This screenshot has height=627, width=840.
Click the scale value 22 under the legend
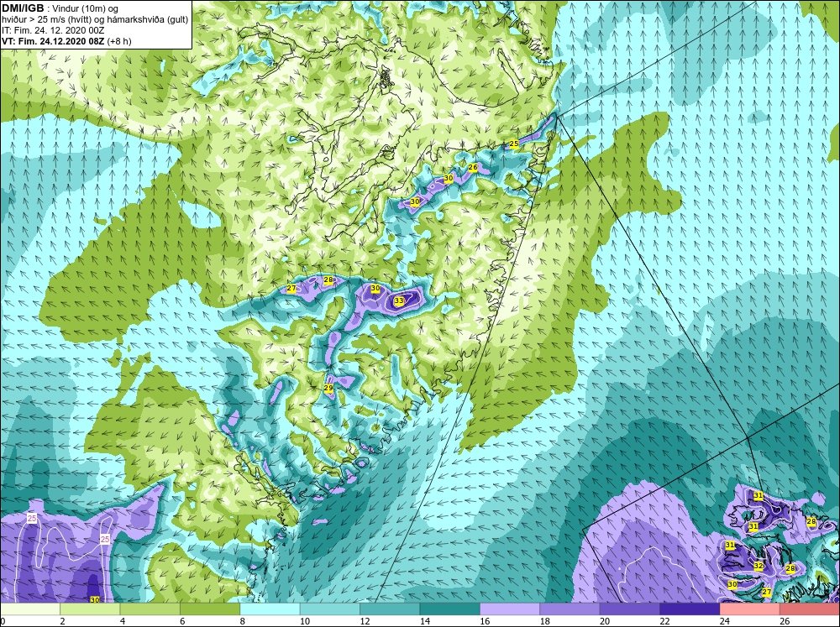(664, 621)
